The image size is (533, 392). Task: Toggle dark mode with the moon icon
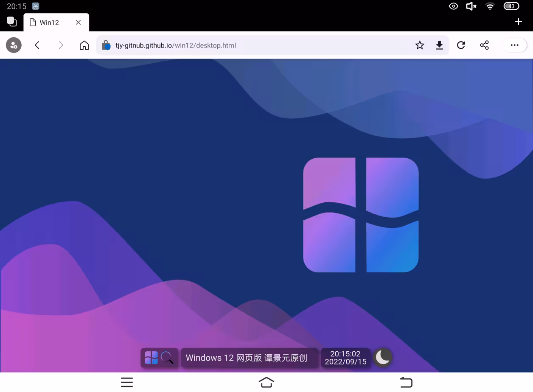click(383, 357)
